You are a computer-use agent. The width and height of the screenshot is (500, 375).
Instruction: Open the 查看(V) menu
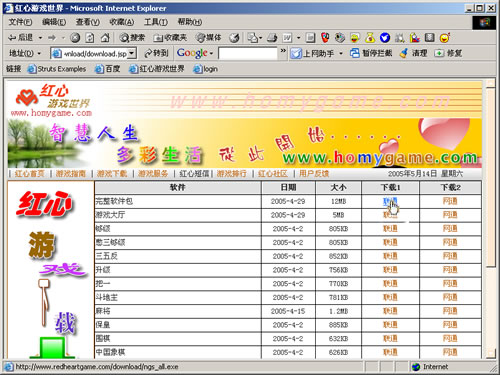coord(88,22)
